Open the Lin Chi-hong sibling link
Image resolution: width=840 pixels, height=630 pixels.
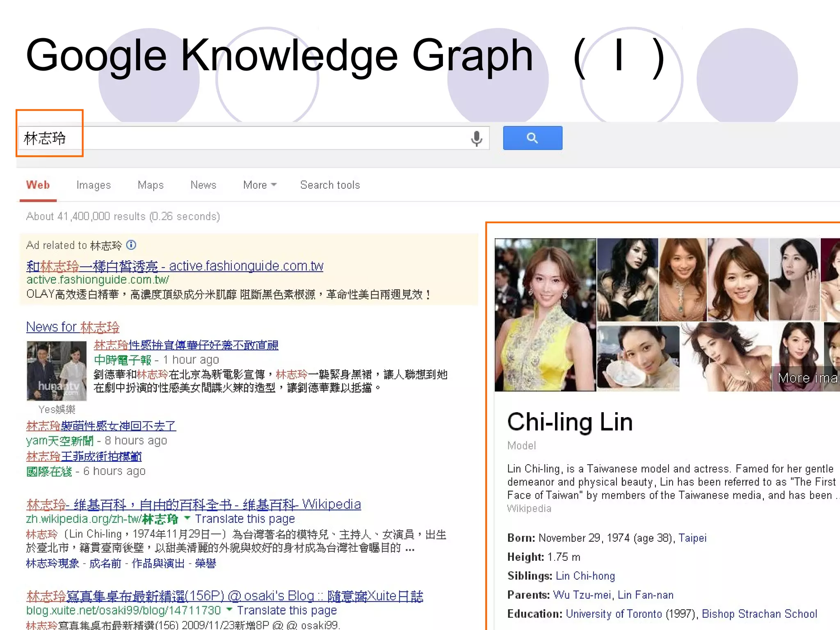point(585,576)
